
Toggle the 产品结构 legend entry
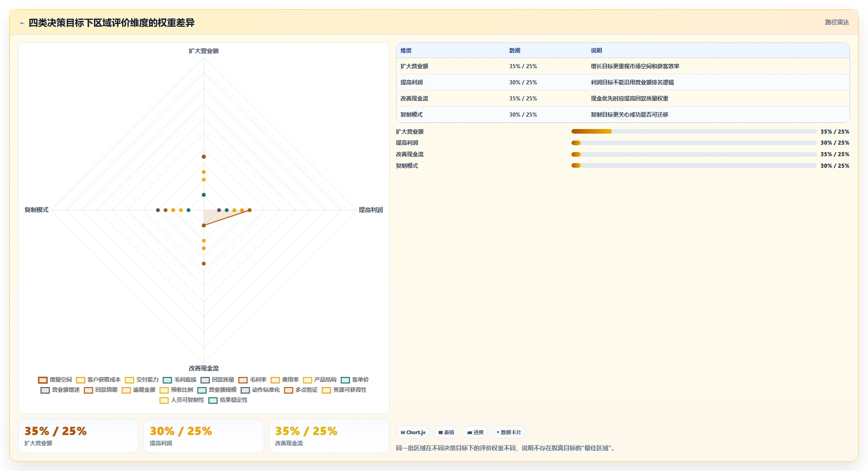pyautogui.click(x=320, y=380)
